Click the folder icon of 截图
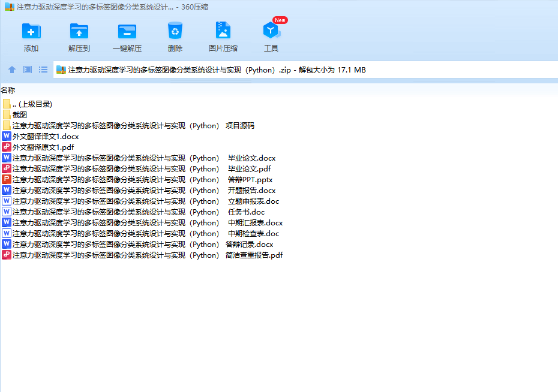558x392 pixels. [x=7, y=114]
